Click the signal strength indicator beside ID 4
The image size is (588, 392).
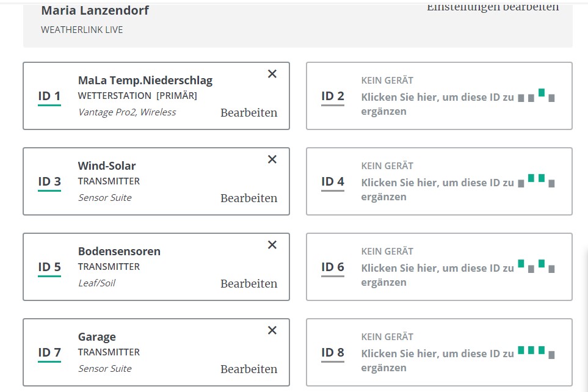click(537, 181)
